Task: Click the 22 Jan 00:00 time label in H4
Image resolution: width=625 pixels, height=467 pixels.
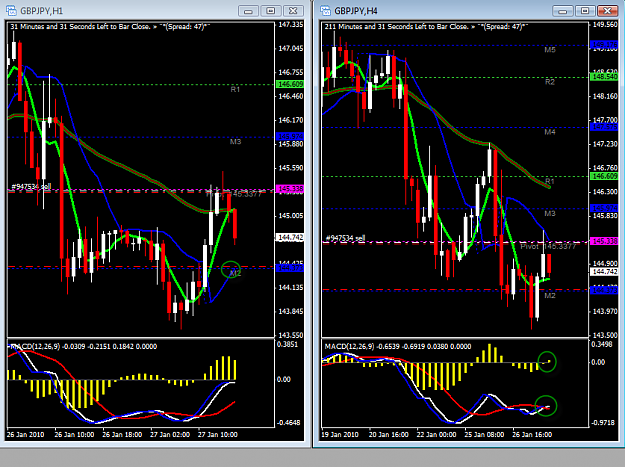Action: point(436,434)
